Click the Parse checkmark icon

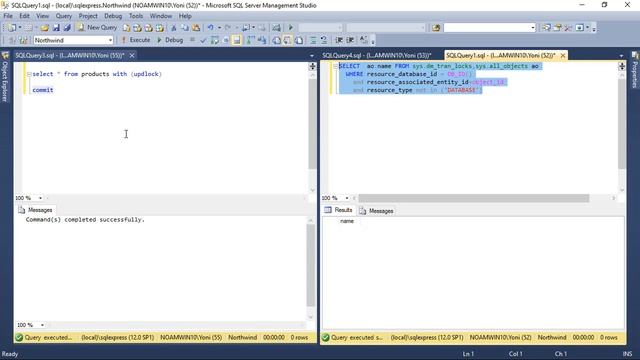pos(203,40)
